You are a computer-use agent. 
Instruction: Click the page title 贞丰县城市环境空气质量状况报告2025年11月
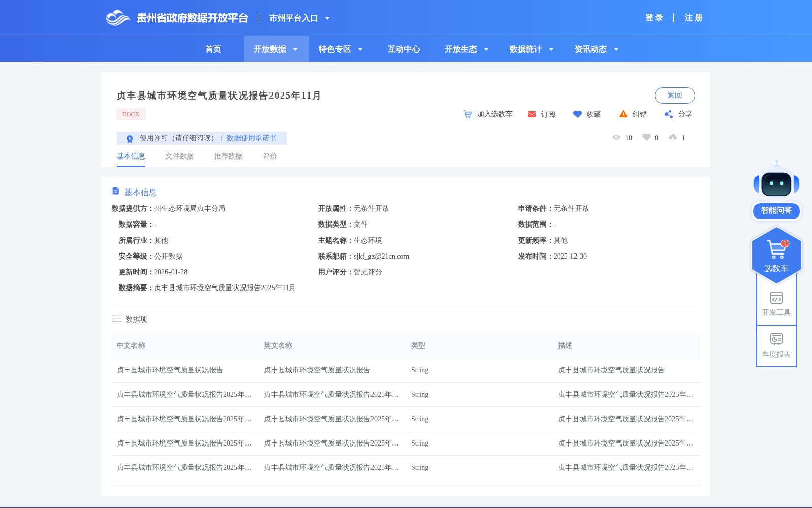[x=219, y=96]
